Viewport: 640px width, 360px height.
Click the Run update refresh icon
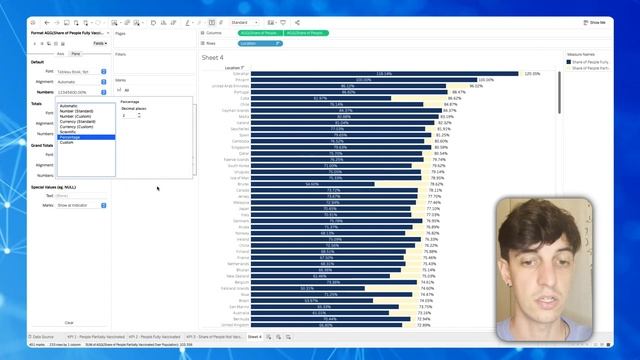(x=98, y=23)
